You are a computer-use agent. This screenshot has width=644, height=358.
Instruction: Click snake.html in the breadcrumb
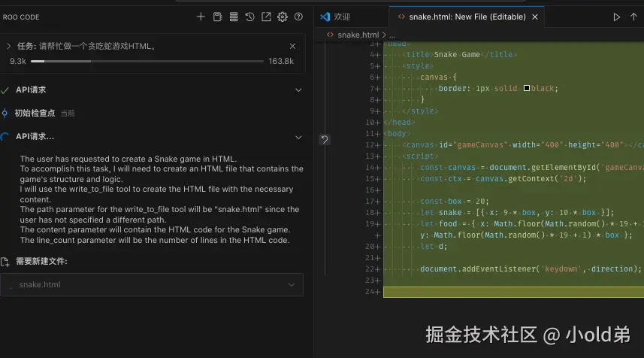coord(358,35)
